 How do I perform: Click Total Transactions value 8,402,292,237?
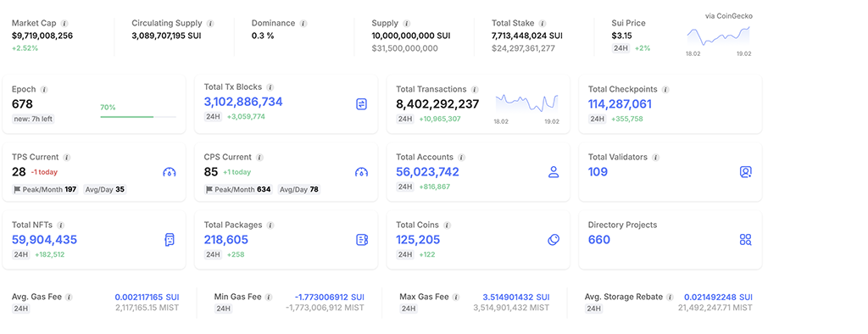pos(437,103)
